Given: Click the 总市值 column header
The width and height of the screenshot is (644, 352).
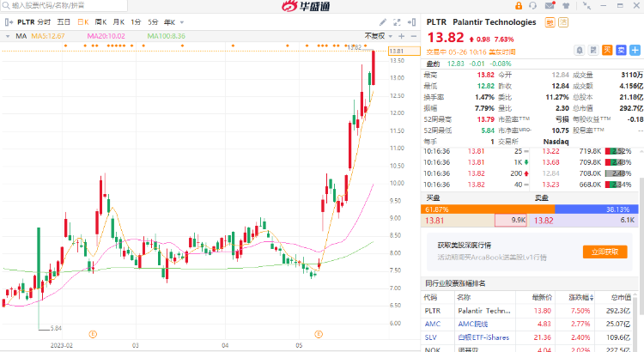Looking at the screenshot, I should pyautogui.click(x=621, y=297).
